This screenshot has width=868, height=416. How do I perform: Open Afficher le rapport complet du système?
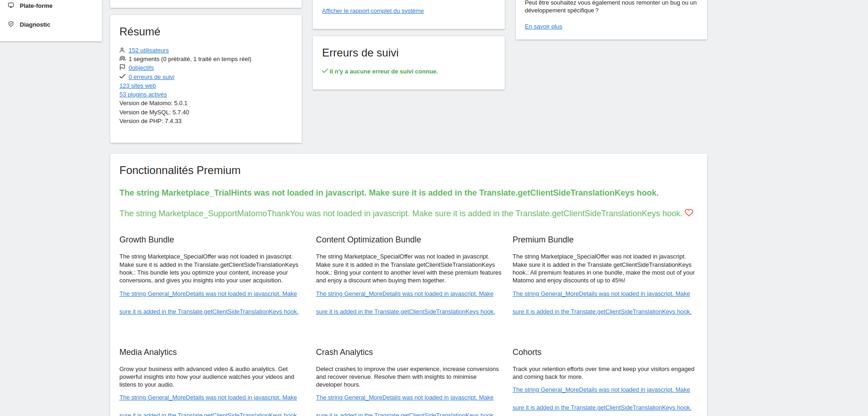tap(373, 11)
